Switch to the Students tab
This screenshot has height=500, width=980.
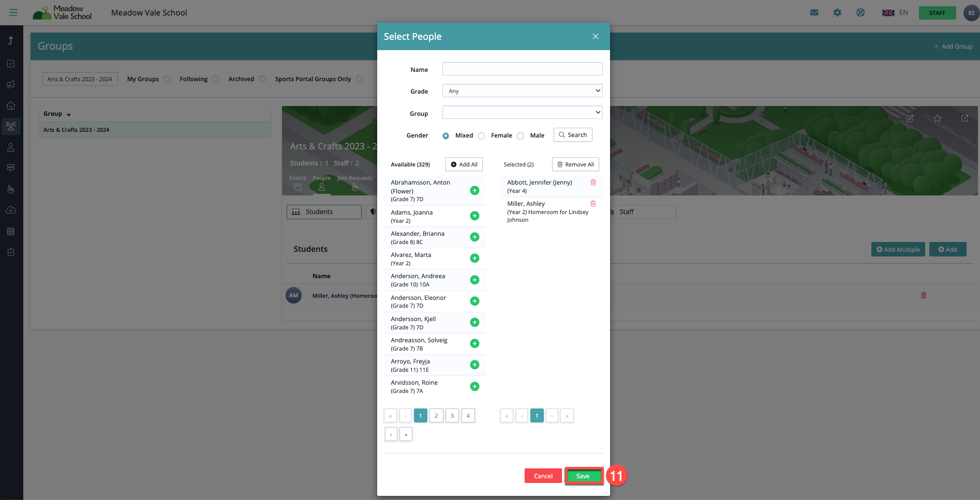click(x=324, y=212)
